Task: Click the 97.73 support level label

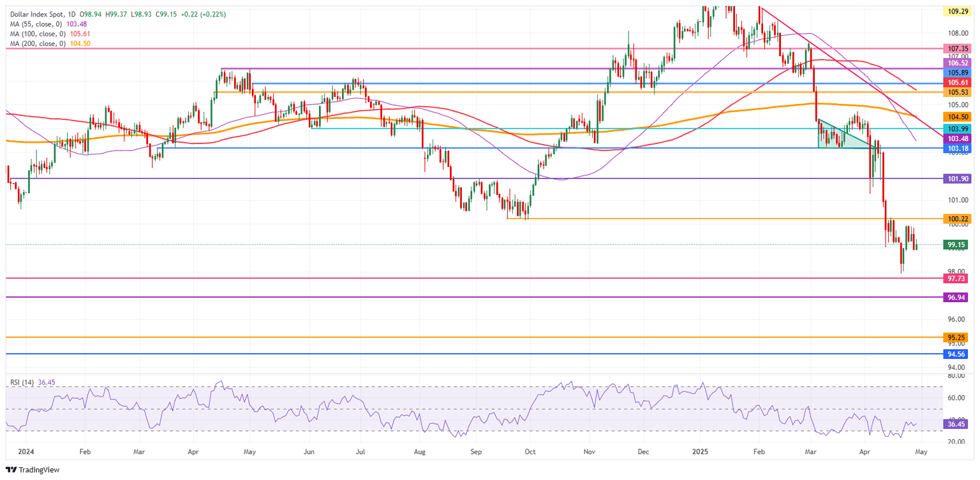Action: click(x=955, y=279)
